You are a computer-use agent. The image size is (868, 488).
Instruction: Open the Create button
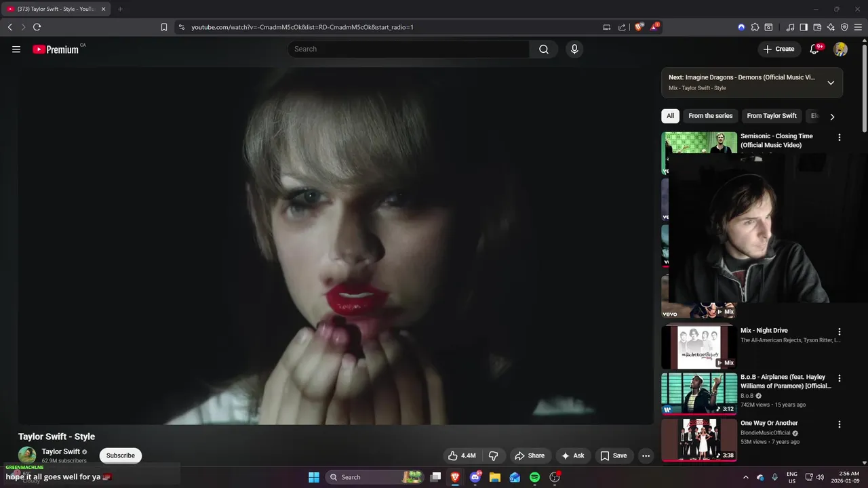(x=778, y=49)
